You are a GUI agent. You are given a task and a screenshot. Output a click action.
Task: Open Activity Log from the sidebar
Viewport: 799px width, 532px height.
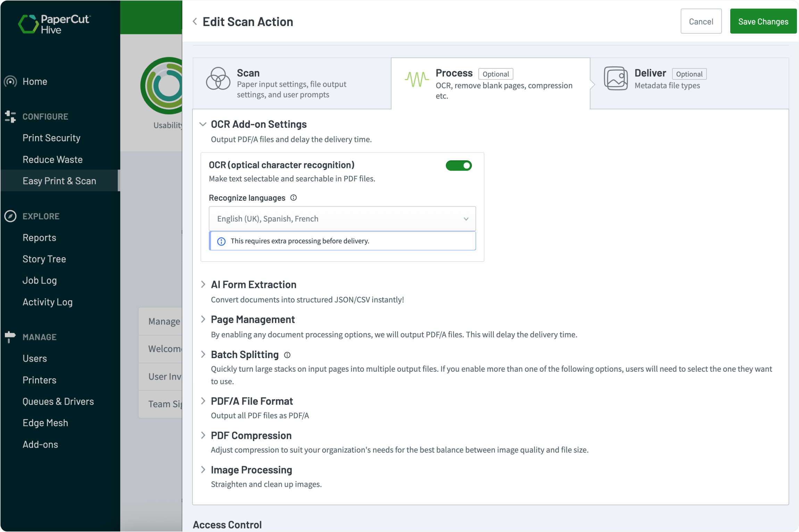point(48,302)
